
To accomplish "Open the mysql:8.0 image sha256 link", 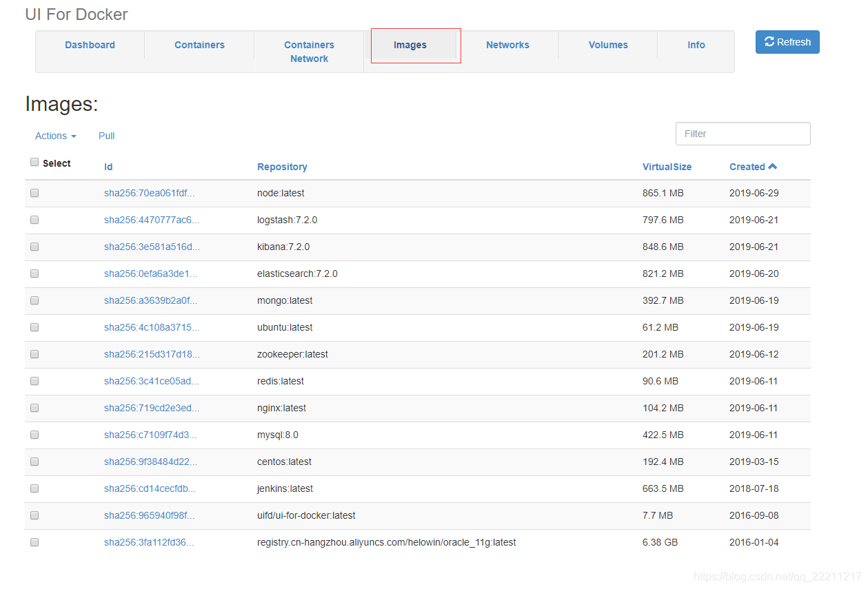I will (x=150, y=435).
